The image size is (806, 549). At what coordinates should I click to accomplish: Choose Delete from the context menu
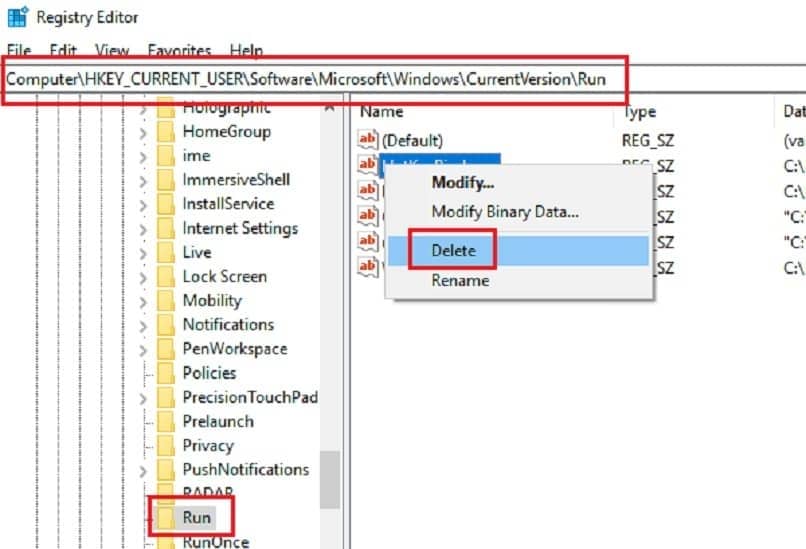(x=453, y=251)
